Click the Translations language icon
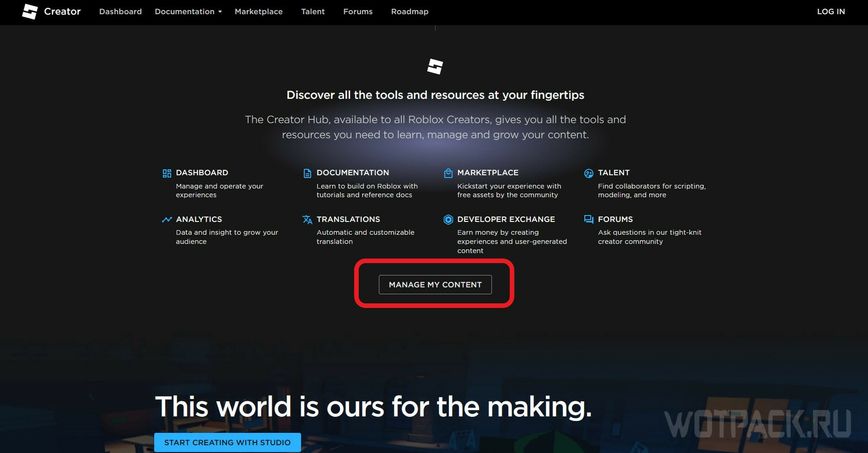This screenshot has width=868, height=453. tap(307, 220)
